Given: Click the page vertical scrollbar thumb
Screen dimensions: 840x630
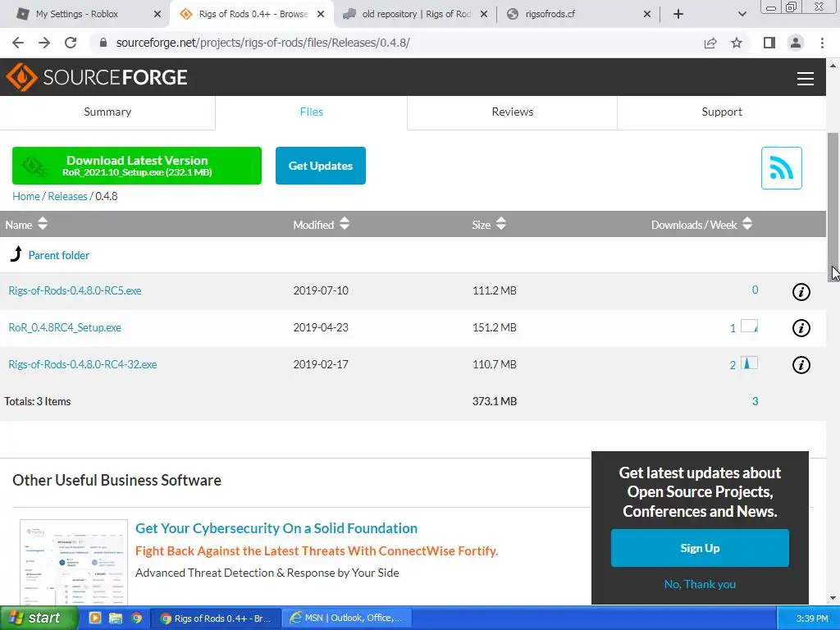Looking at the screenshot, I should tap(833, 206).
